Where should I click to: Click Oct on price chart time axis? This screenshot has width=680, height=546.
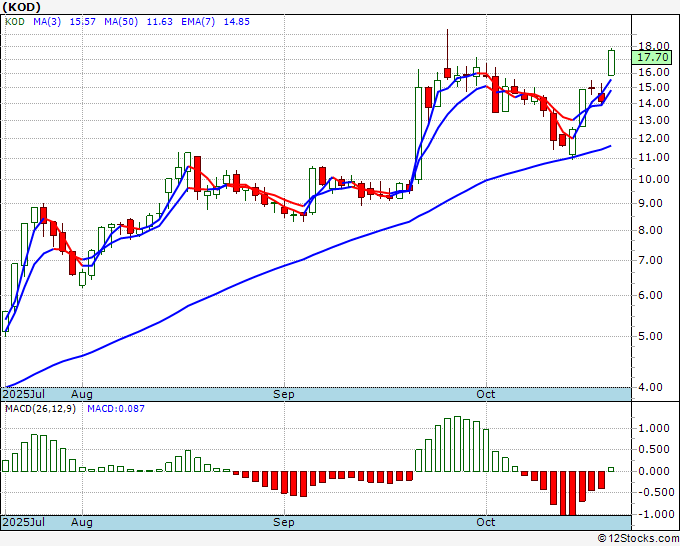485,394
